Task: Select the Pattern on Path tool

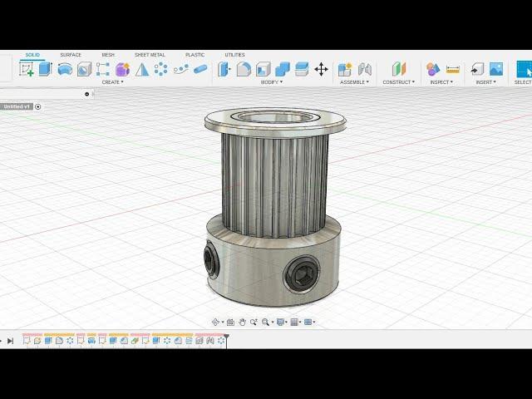Action: 181,69
